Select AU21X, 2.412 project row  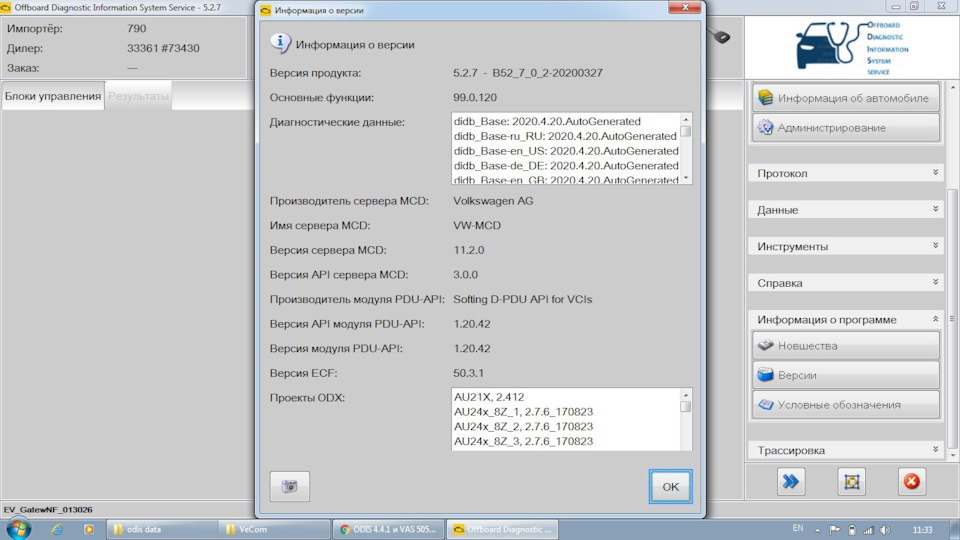pyautogui.click(x=565, y=397)
